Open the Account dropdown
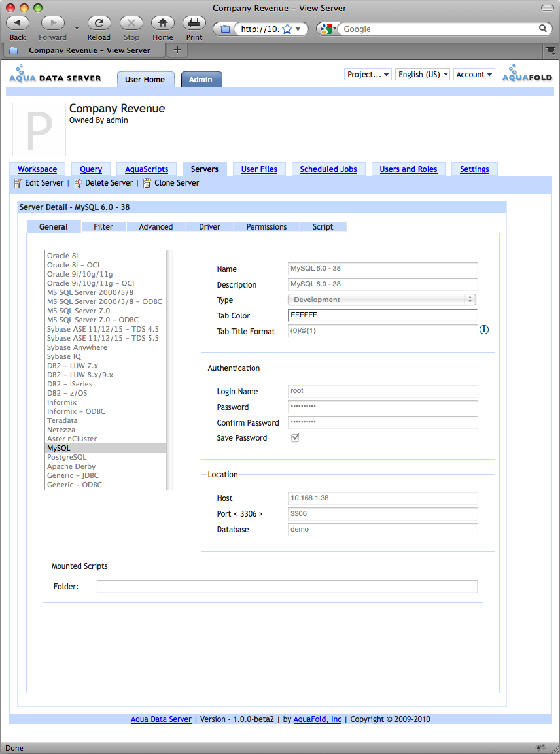The image size is (560, 754). 474,74
